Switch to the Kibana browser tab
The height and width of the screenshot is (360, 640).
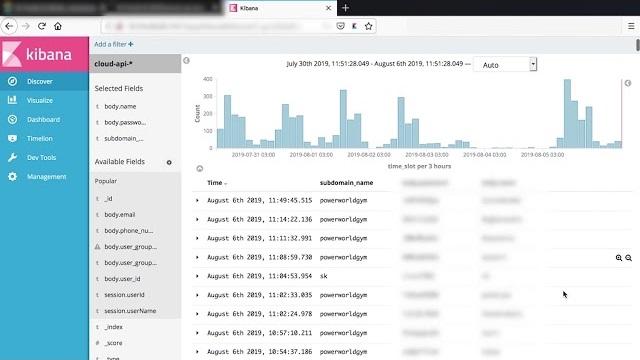pyautogui.click(x=280, y=8)
